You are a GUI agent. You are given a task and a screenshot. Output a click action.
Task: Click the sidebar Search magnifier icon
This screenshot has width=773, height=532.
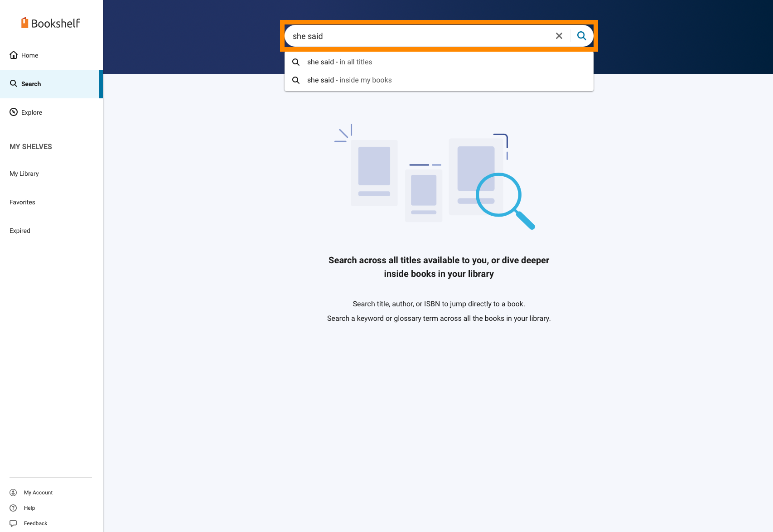(14, 83)
